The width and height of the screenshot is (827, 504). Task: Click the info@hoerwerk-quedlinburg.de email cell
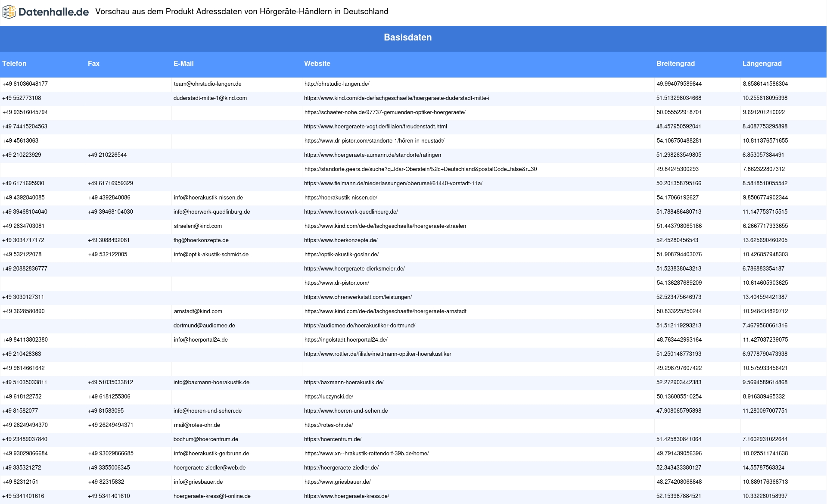click(x=211, y=212)
